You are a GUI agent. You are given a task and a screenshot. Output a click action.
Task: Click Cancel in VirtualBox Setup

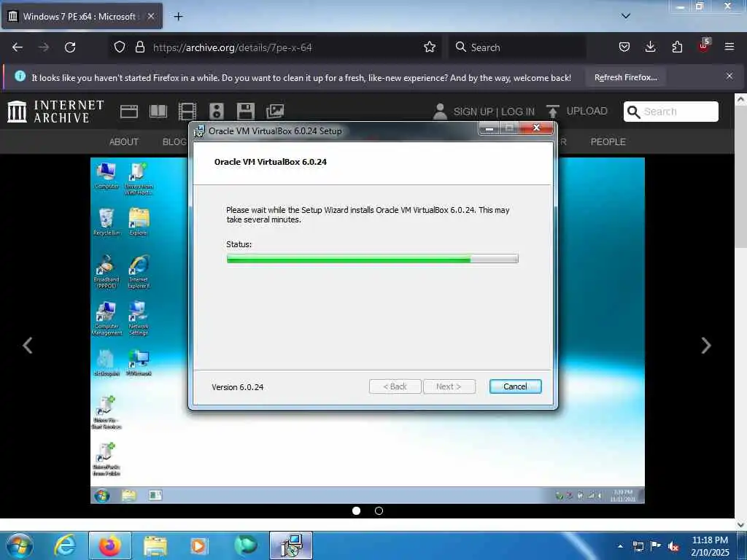[515, 386]
